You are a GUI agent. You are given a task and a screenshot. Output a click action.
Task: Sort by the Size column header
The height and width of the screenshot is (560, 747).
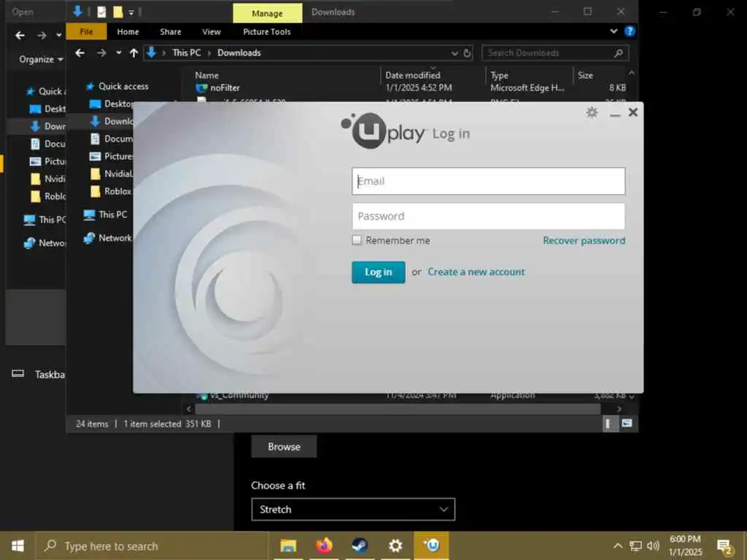586,75
